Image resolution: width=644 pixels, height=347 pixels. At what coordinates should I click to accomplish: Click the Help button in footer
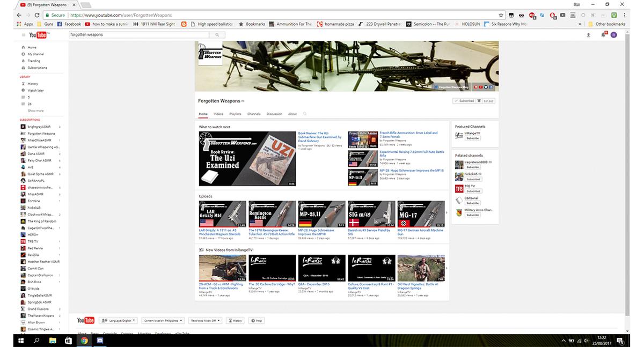pos(256,320)
